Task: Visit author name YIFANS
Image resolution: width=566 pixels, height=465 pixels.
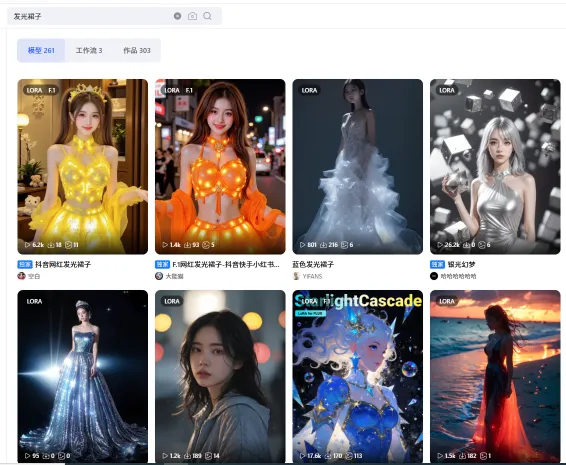Action: click(312, 277)
